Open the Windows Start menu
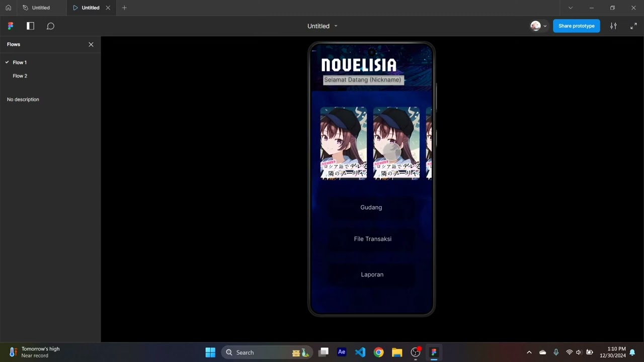This screenshot has width=644, height=362. 210,352
